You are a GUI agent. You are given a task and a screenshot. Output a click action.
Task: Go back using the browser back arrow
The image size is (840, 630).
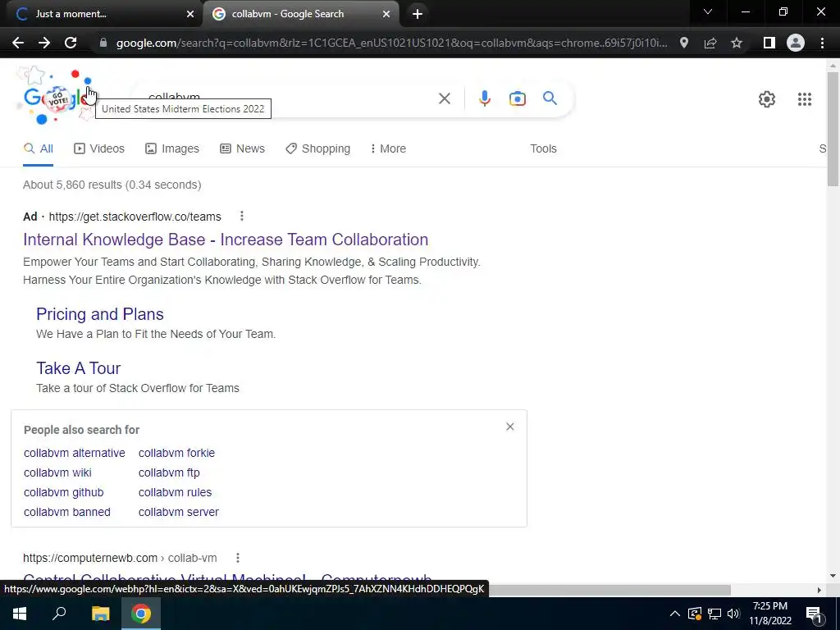tap(18, 43)
